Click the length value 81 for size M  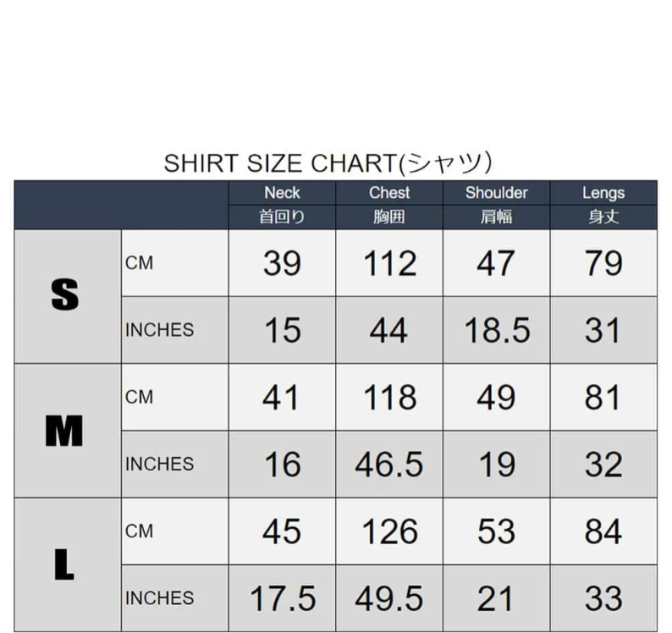(603, 397)
